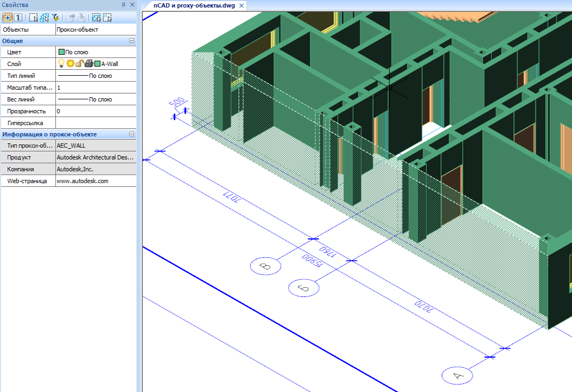Click the select-by-circle cursor icon in Properties toolbar
This screenshot has height=392, width=572.
[x=97, y=17]
